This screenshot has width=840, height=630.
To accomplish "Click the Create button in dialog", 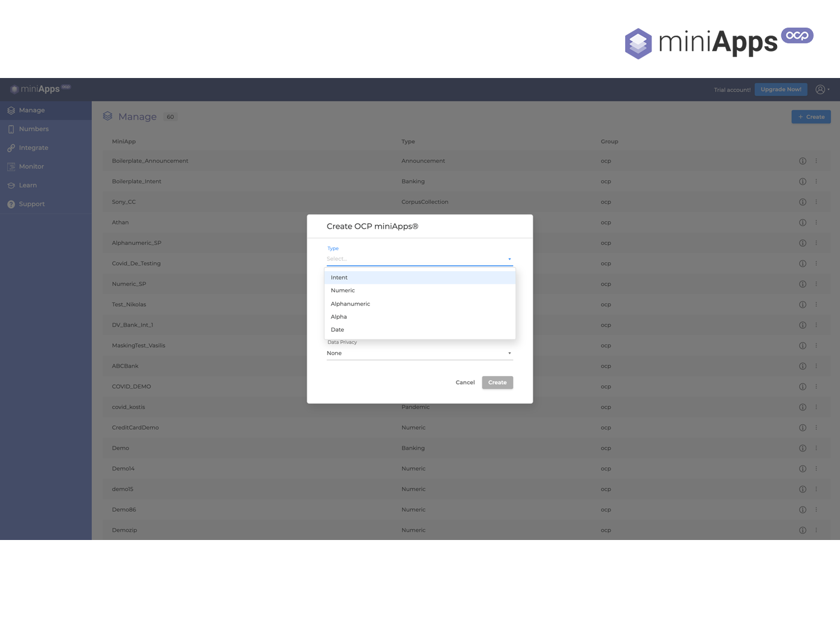I will click(497, 382).
